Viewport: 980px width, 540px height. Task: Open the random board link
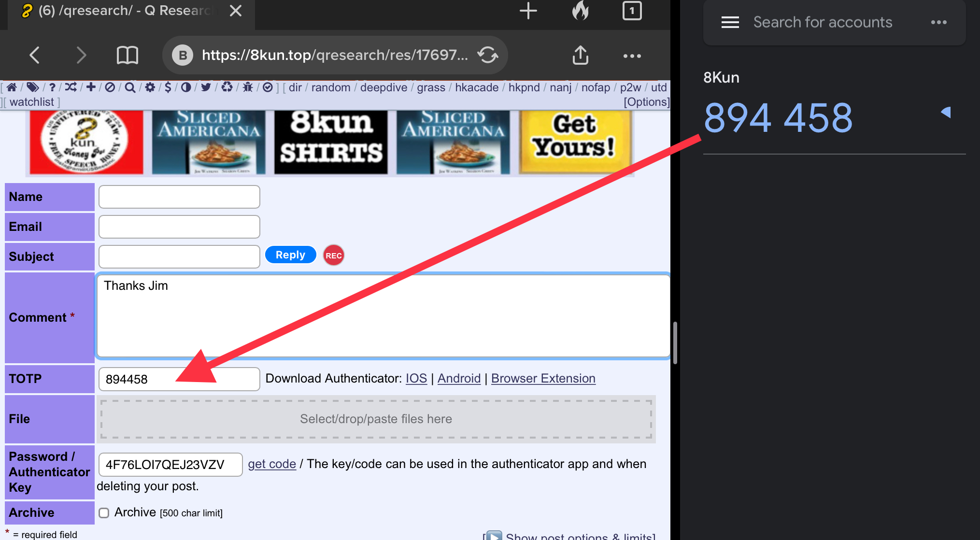(x=331, y=87)
